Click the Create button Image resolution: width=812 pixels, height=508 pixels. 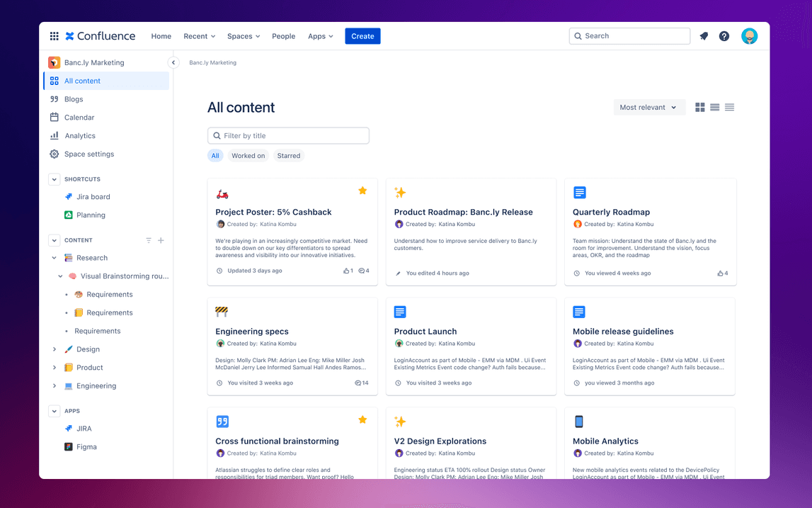point(362,35)
